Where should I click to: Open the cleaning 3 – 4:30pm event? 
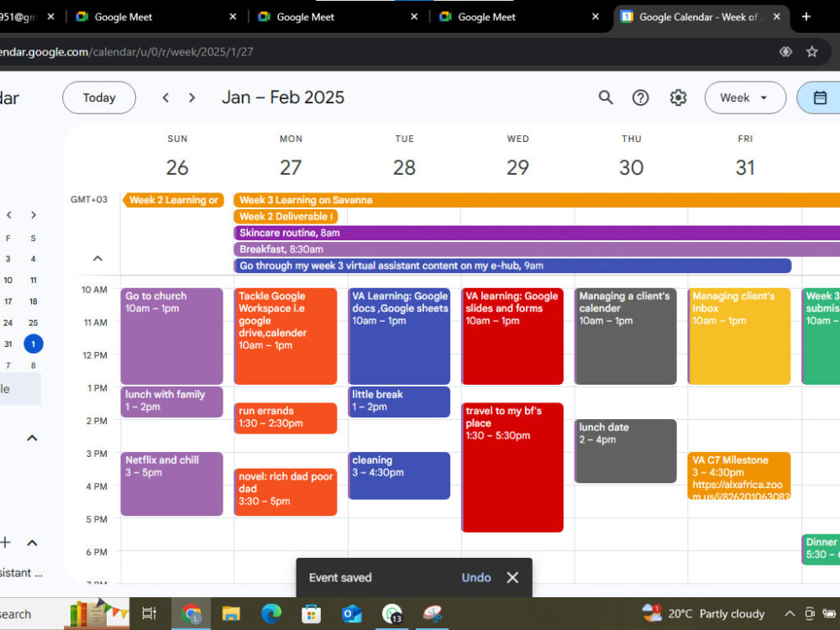point(399,475)
